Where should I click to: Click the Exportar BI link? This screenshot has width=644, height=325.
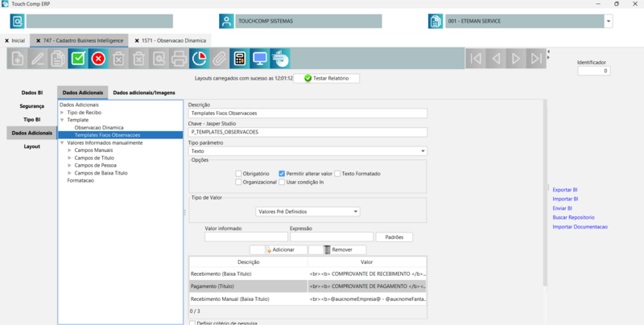565,190
